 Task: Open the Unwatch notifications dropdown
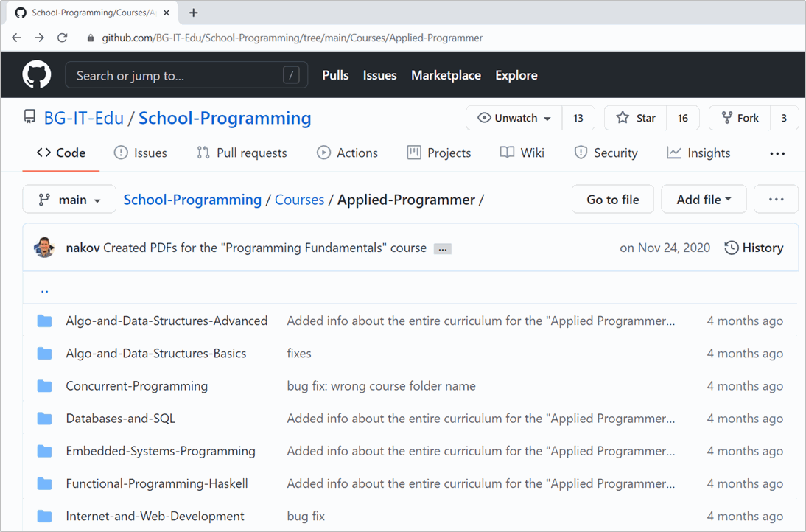pos(514,118)
